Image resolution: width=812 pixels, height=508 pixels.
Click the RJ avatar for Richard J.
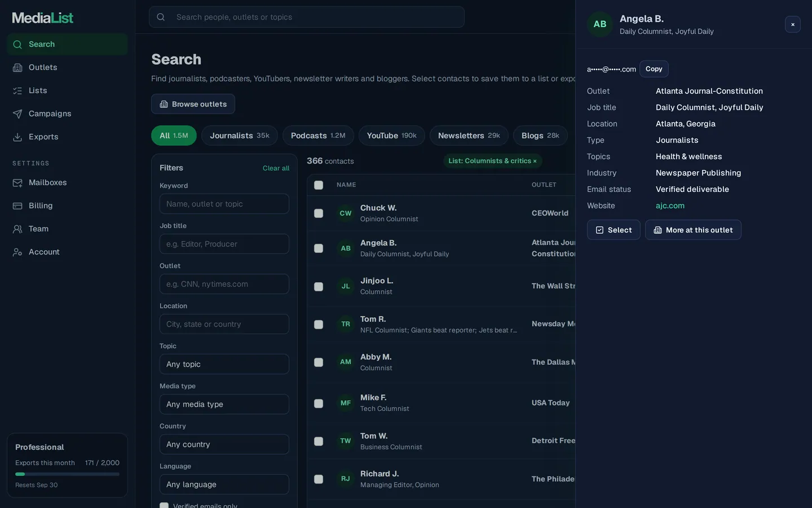click(346, 479)
